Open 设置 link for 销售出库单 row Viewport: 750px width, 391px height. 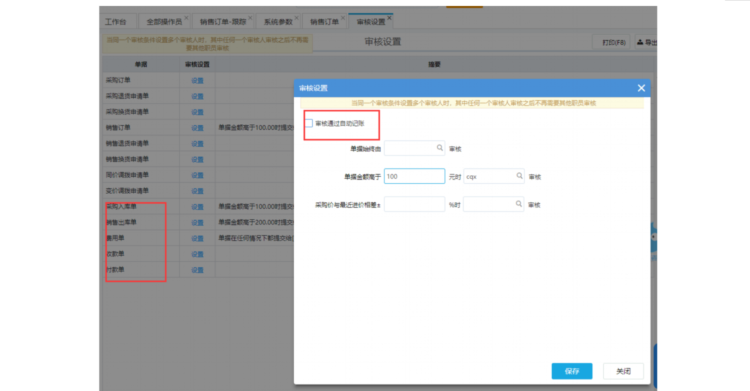[x=198, y=223]
